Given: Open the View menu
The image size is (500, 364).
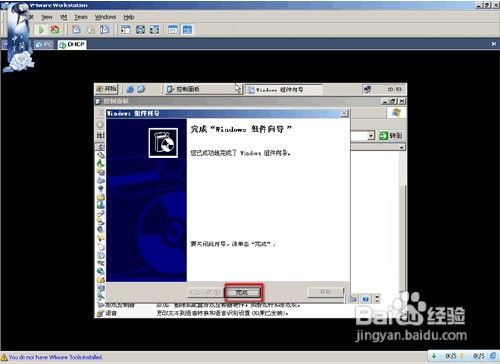Looking at the screenshot, I should (47, 17).
